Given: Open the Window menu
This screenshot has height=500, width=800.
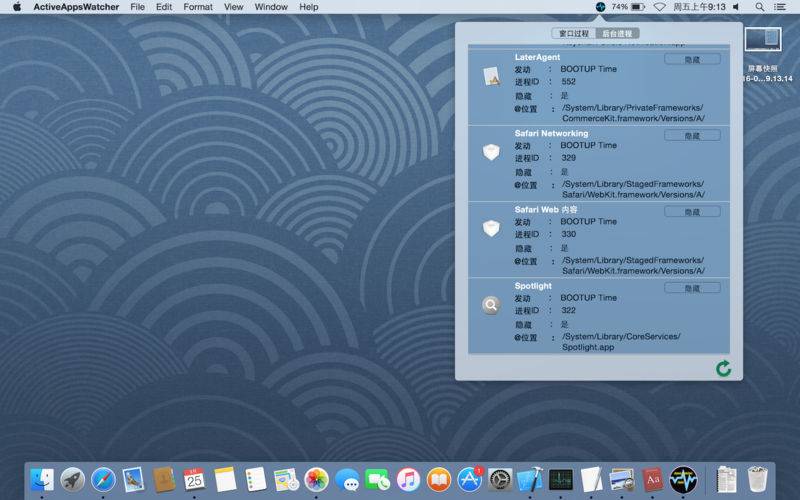Looking at the screenshot, I should (x=271, y=7).
